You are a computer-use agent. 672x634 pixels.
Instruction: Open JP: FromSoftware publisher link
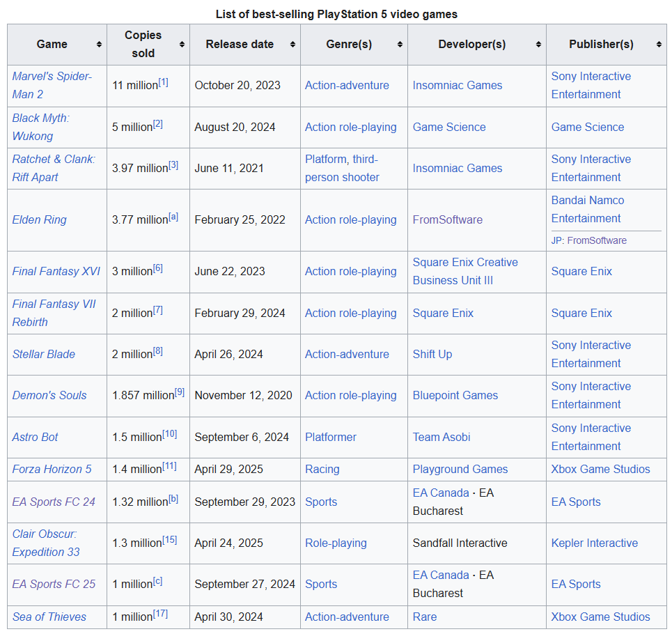(597, 240)
